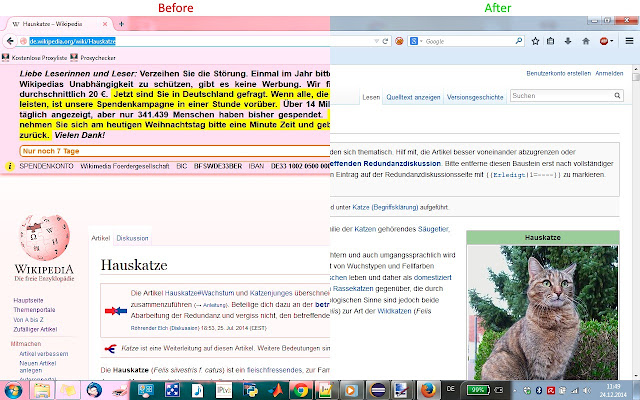Viewport: 640px width, 400px height.
Task: Open the Downloads arrow icon
Action: pos(568,41)
